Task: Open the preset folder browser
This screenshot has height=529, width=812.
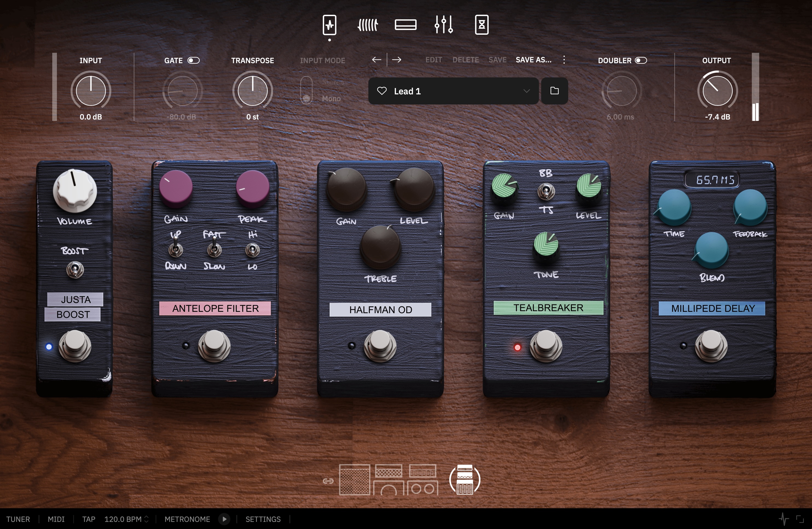Action: [554, 91]
